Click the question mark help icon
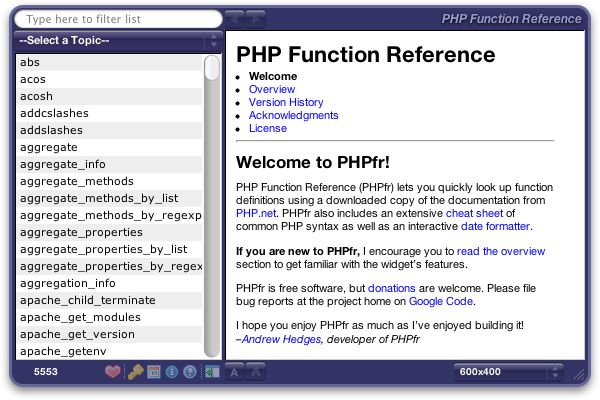This screenshot has width=600, height=400. (x=190, y=372)
